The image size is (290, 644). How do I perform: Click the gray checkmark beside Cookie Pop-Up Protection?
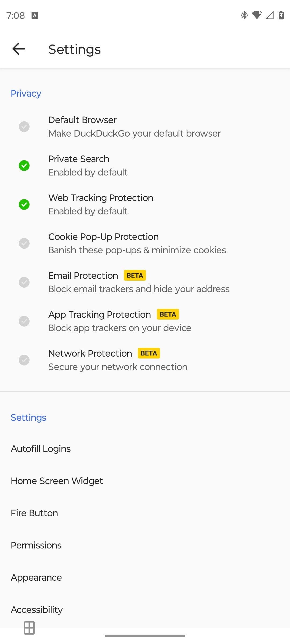24,243
